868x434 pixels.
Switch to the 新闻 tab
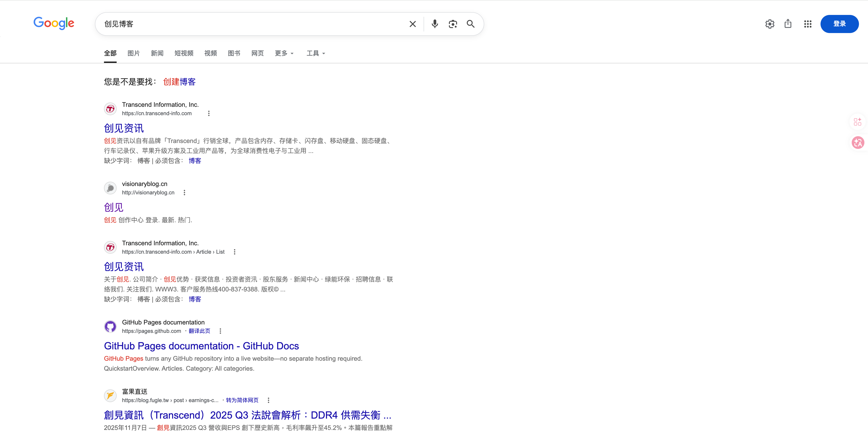pos(157,53)
